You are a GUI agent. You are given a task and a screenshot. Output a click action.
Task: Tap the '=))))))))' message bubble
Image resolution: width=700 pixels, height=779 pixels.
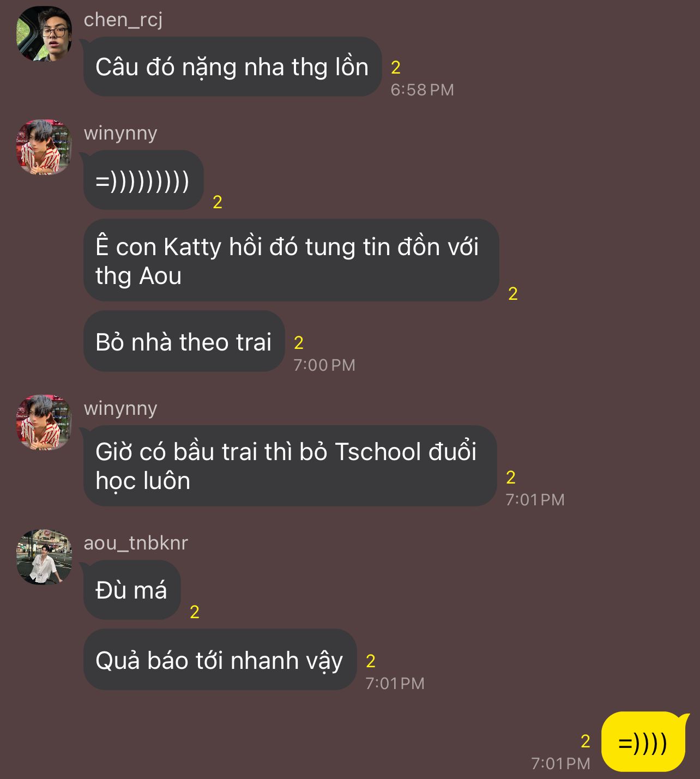tap(143, 180)
